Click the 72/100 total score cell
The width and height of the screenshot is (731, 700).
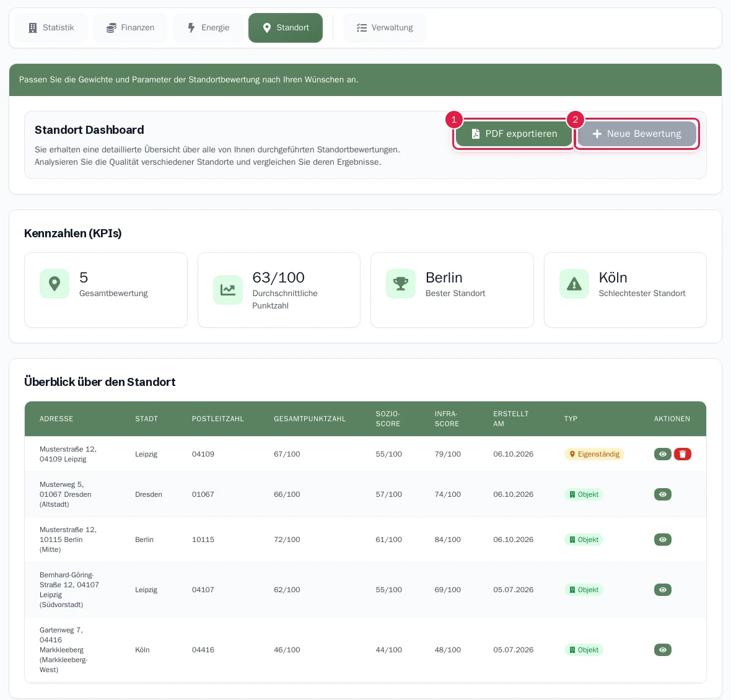tap(287, 539)
